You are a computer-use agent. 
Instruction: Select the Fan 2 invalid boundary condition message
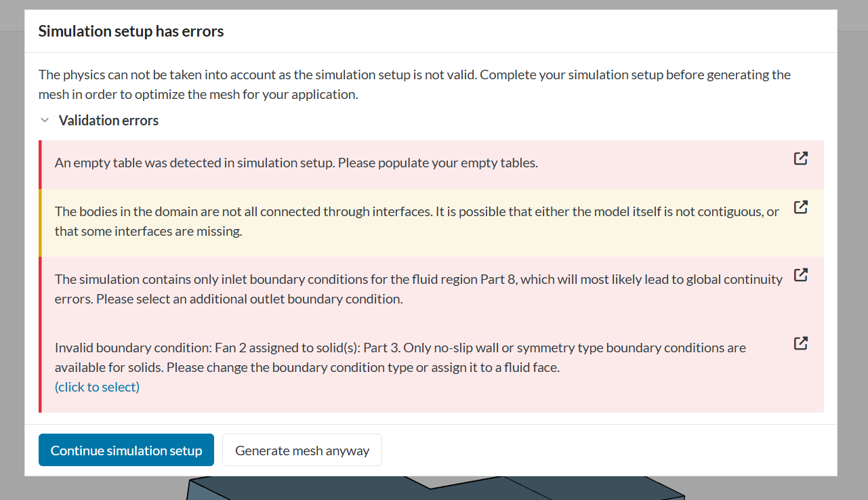click(400, 358)
